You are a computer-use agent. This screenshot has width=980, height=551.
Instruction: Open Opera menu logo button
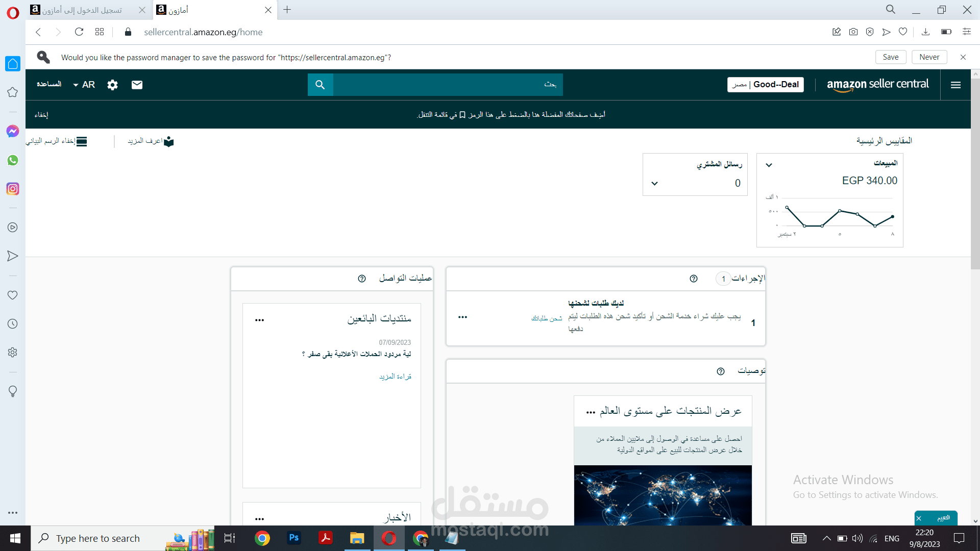click(13, 13)
